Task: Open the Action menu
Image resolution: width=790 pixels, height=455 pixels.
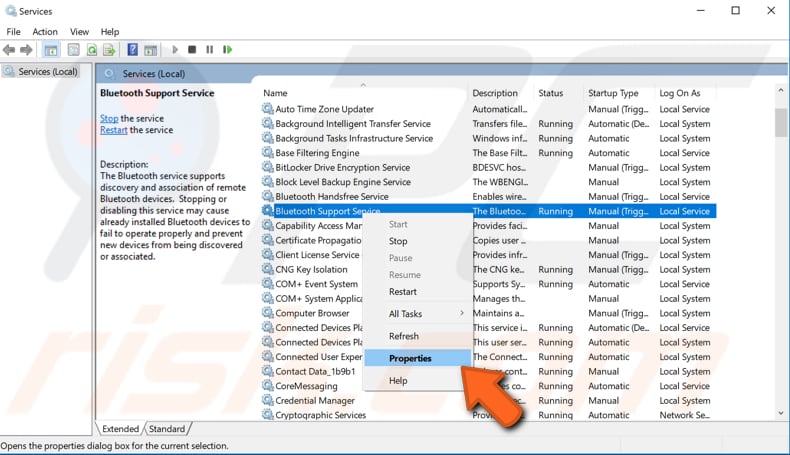Action: point(45,32)
